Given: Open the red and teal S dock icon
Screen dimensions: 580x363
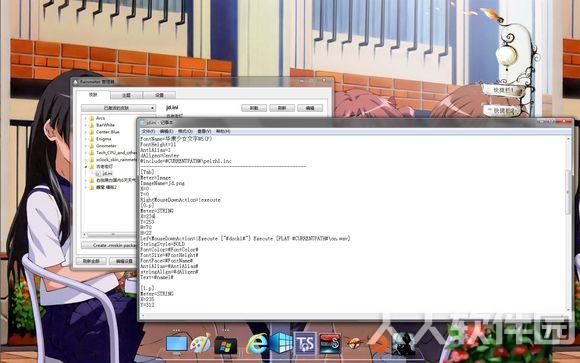Looking at the screenshot, I should tap(330, 343).
